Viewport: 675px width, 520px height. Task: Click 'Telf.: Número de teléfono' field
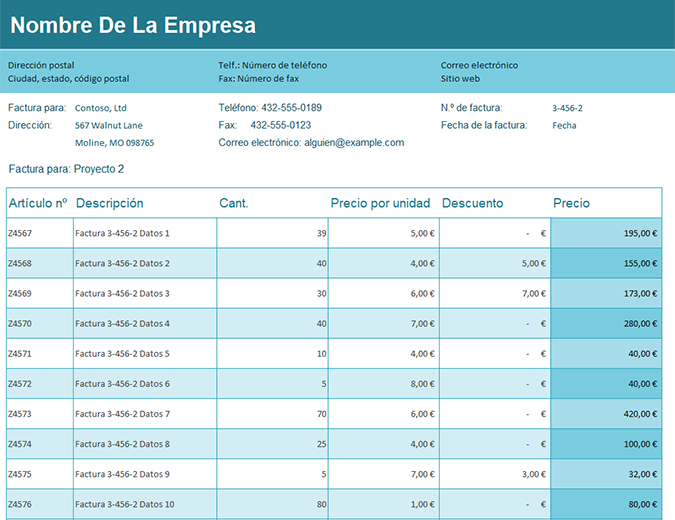[x=272, y=65]
